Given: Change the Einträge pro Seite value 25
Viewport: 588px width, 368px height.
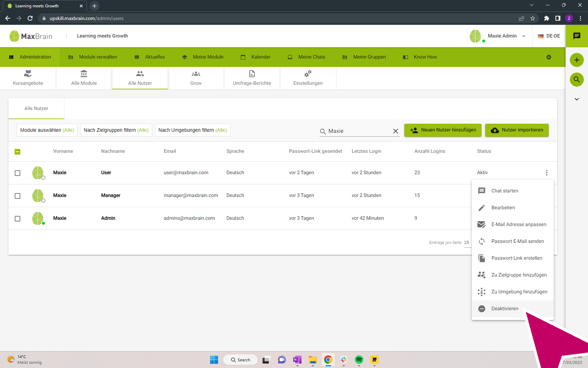Looking at the screenshot, I should [x=467, y=243].
